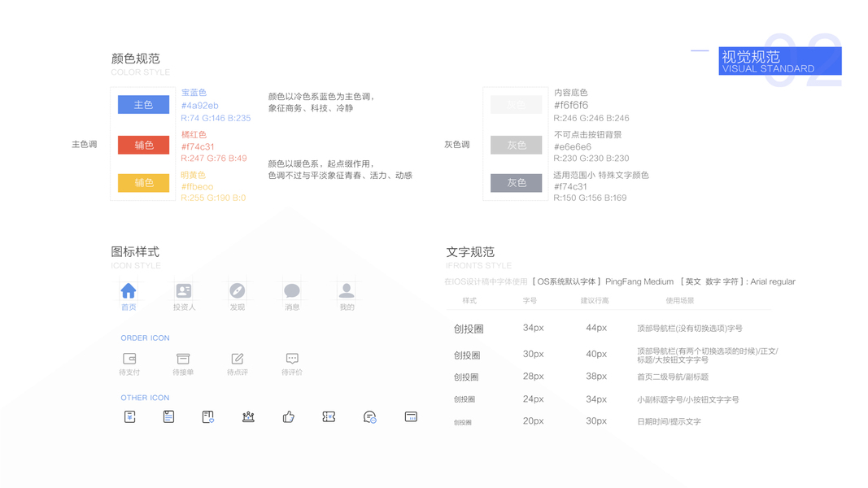Screen dimensions: 868x488
Task: Click the 图标样式 section title
Action: (x=135, y=252)
